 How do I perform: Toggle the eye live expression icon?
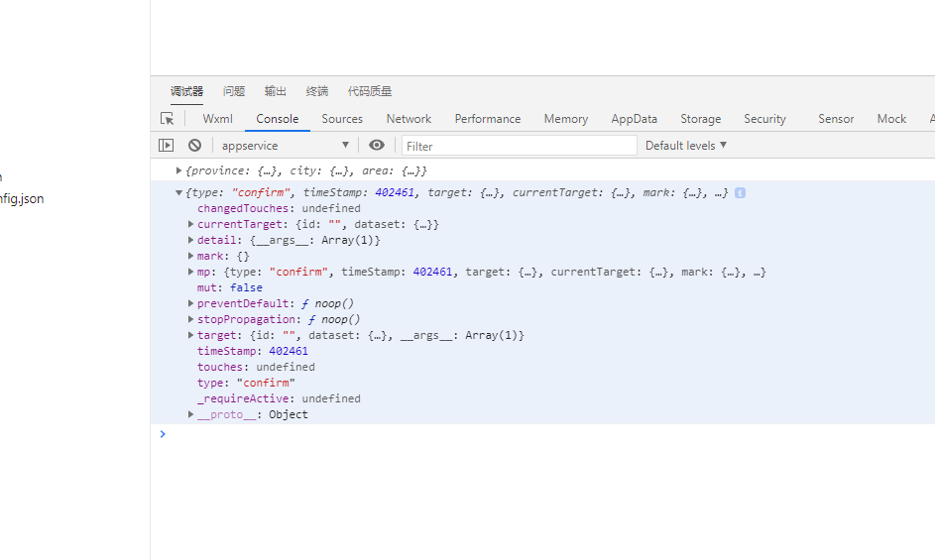(377, 145)
